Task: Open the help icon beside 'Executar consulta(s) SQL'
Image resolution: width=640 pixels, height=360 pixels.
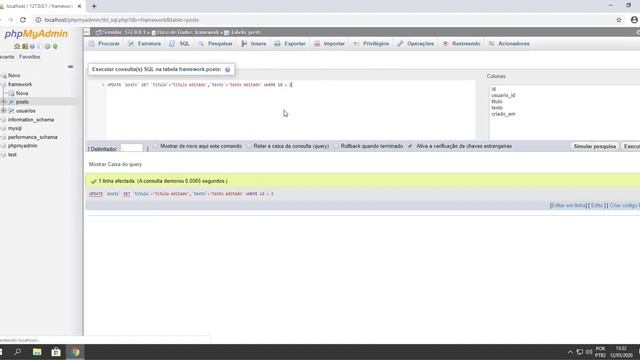Action: point(227,70)
